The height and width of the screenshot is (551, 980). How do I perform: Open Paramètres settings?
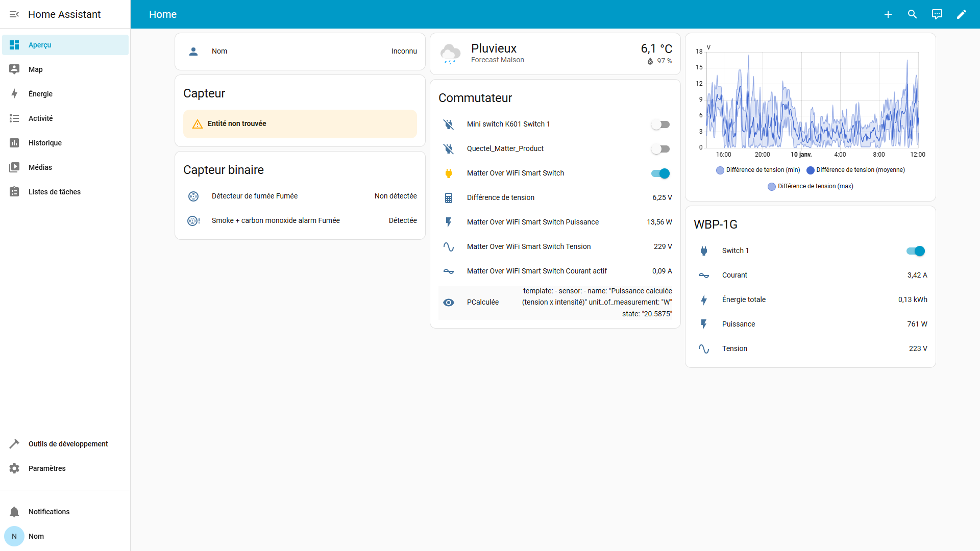[47, 468]
